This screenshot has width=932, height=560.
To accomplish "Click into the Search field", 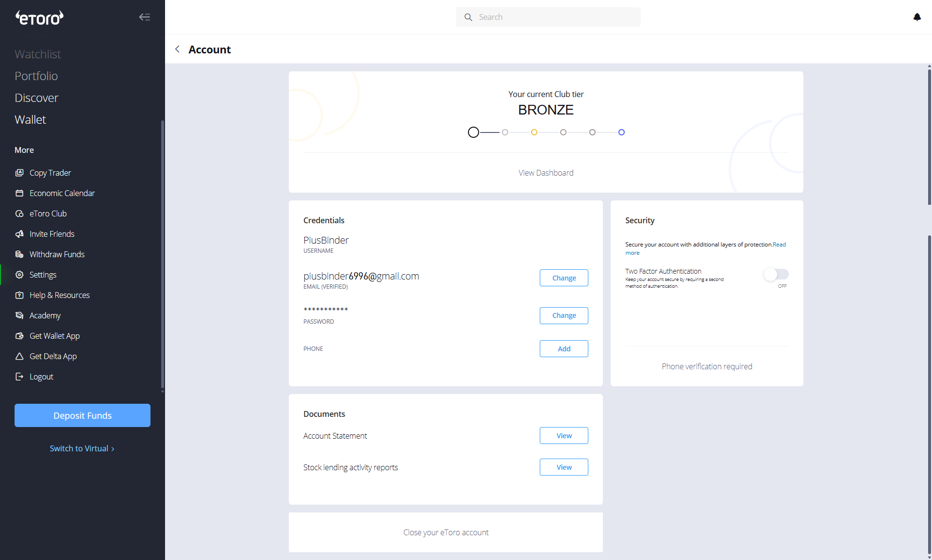I will (549, 17).
